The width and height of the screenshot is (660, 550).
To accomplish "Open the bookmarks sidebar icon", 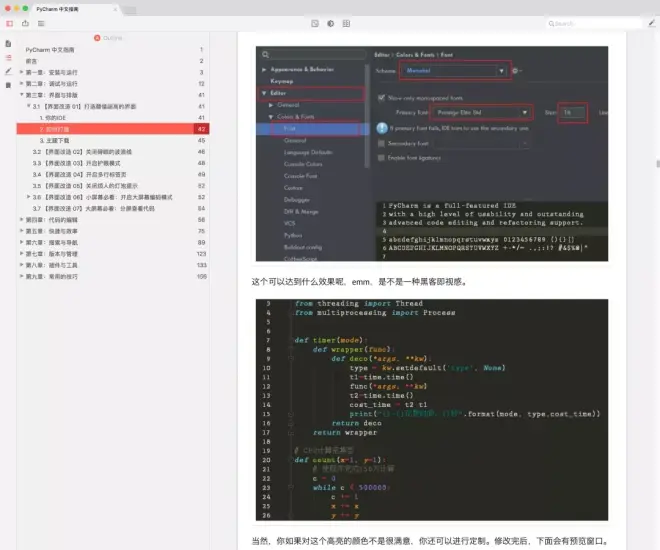I will pos(8,85).
